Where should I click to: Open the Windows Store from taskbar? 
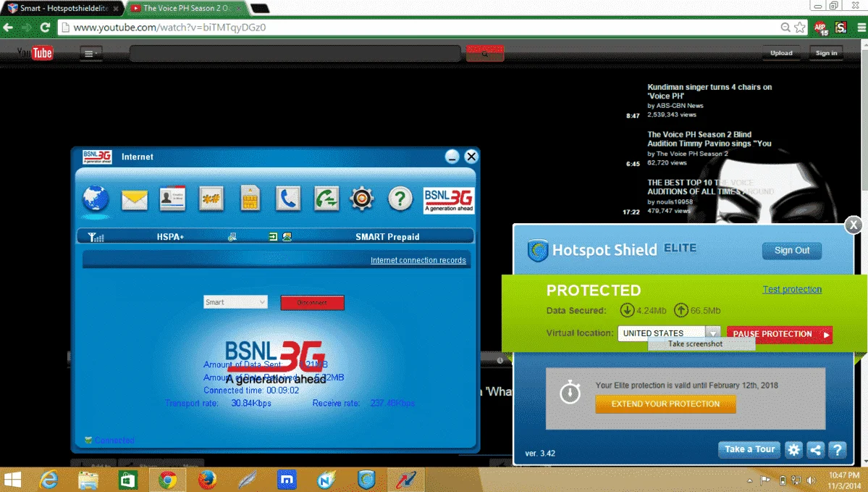pyautogui.click(x=128, y=480)
